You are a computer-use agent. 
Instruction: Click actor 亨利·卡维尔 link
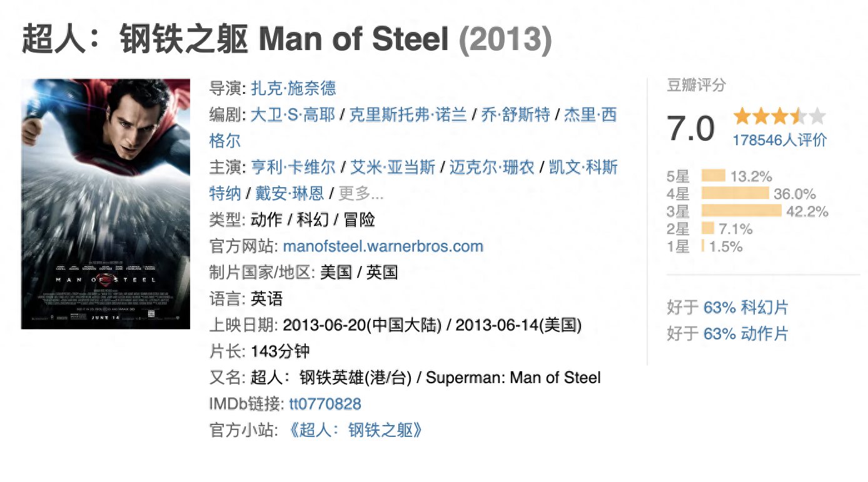tap(293, 167)
